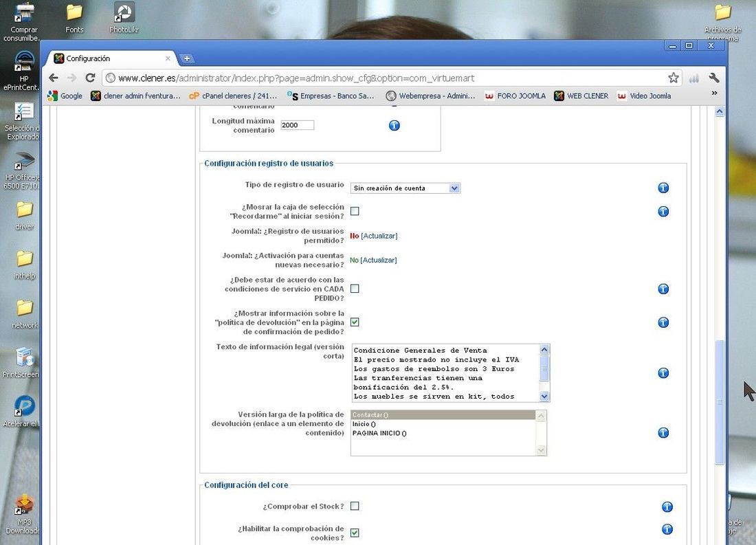Uncheck Mostrar política de devolución checkbox
The height and width of the screenshot is (545, 756).
[355, 322]
